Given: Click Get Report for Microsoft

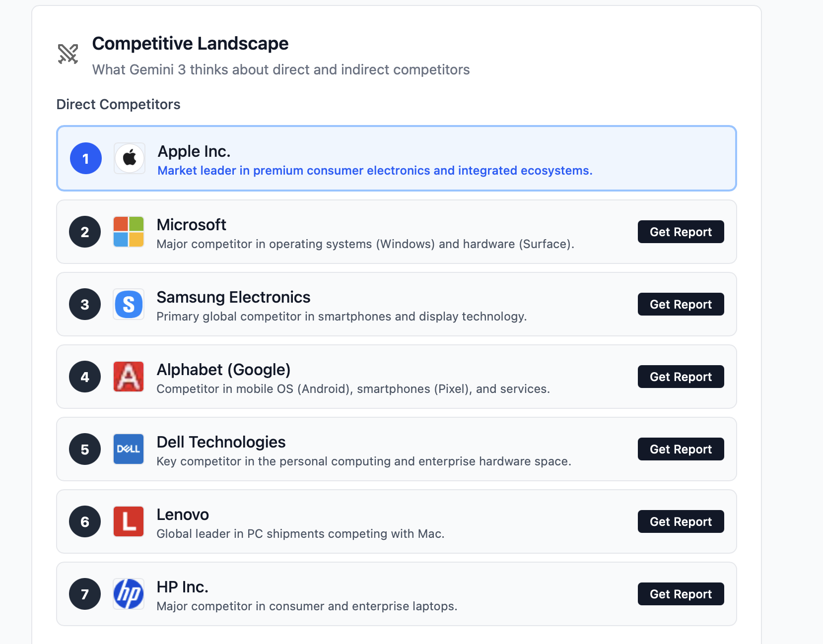Looking at the screenshot, I should 681,232.
